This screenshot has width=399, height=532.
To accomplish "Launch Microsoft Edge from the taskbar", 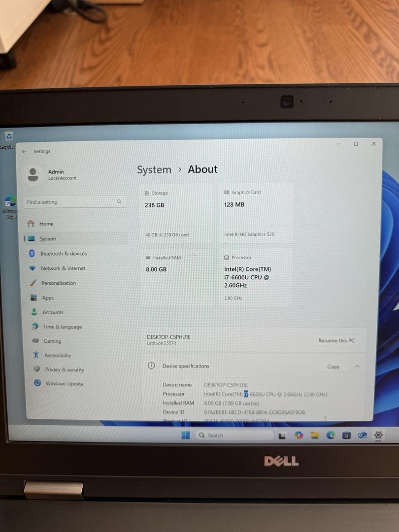I will click(331, 435).
